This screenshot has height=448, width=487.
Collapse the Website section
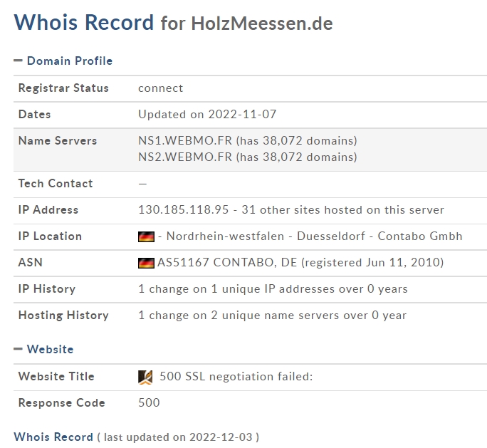[x=18, y=349]
